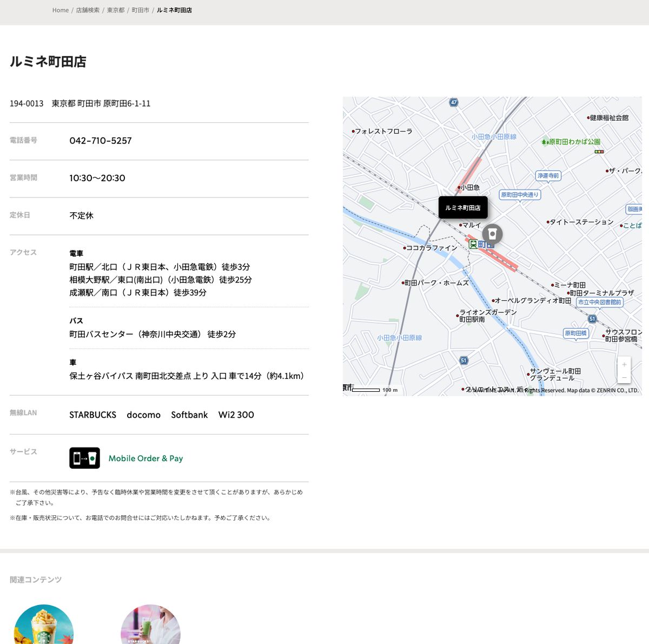Click the Wi2 300 wireless LAN entry
Viewport: 649px width, 644px height.
coord(236,415)
